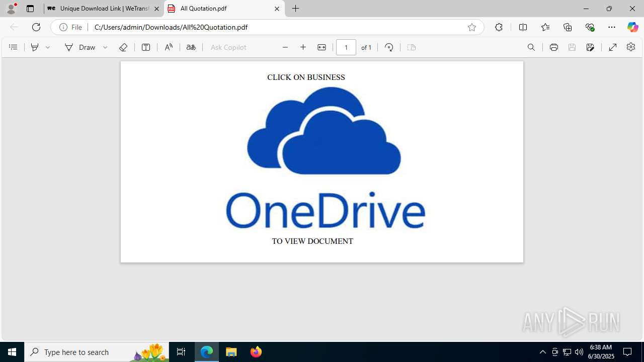The height and width of the screenshot is (362, 644).
Task: Open the clock and calendar flyout
Action: coord(602,352)
